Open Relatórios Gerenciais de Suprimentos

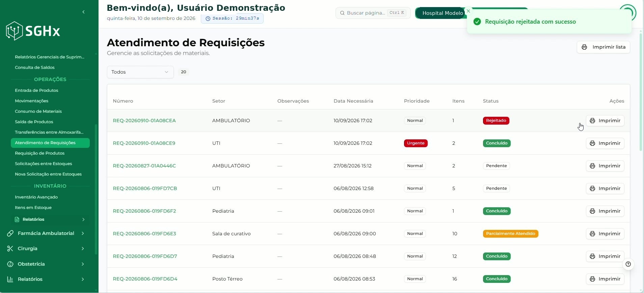(x=50, y=57)
